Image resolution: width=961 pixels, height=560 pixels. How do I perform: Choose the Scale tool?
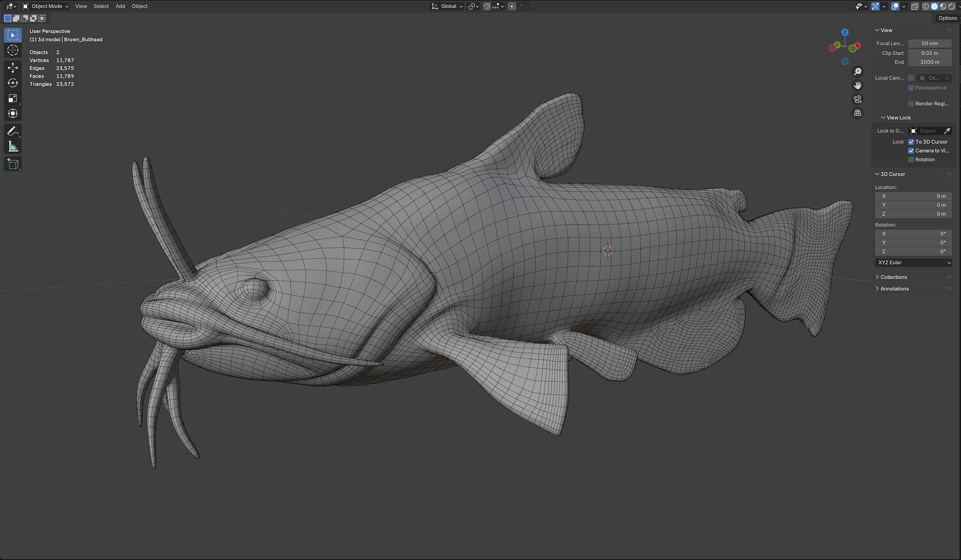coord(13,98)
